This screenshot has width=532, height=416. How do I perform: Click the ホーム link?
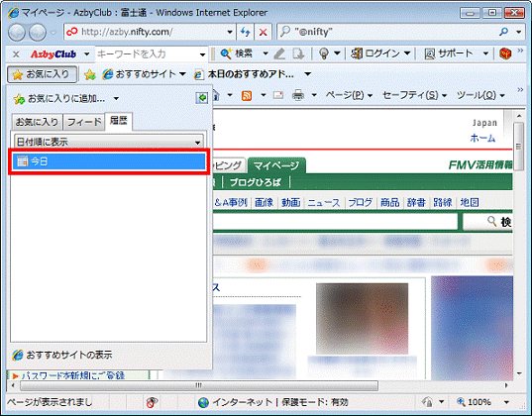(482, 138)
